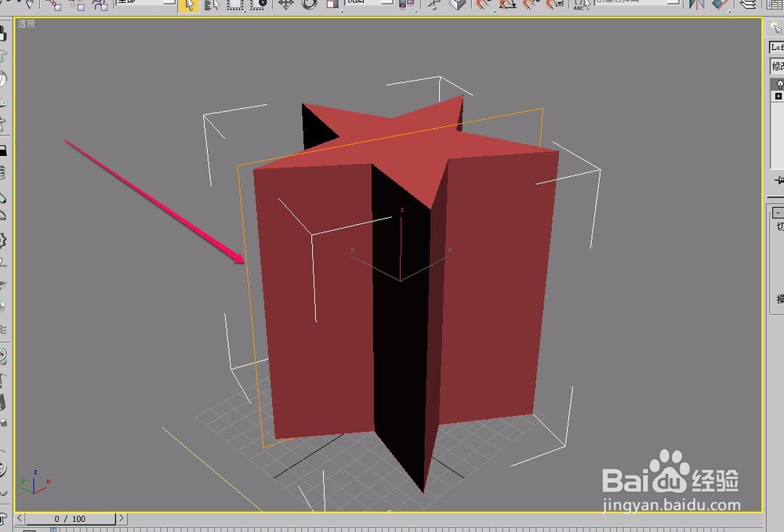Open Select by Name dialog
The height and width of the screenshot is (532, 784).
(212, 6)
